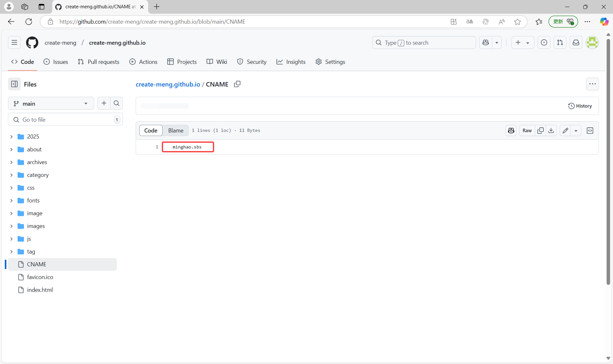Open the symbols panel icon
The height and width of the screenshot is (364, 613).
590,130
